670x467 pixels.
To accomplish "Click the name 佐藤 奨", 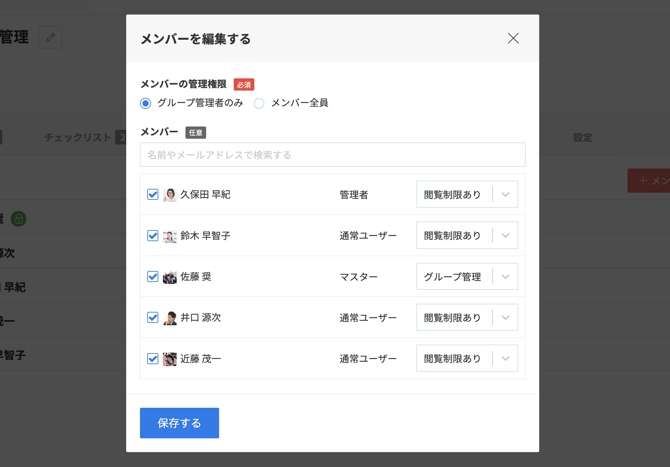I will point(196,277).
